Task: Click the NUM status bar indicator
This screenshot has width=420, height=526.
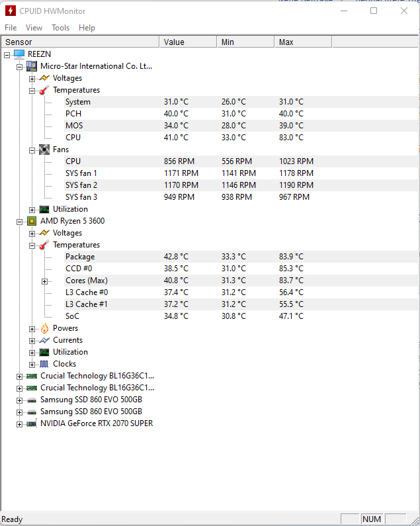Action: click(372, 519)
